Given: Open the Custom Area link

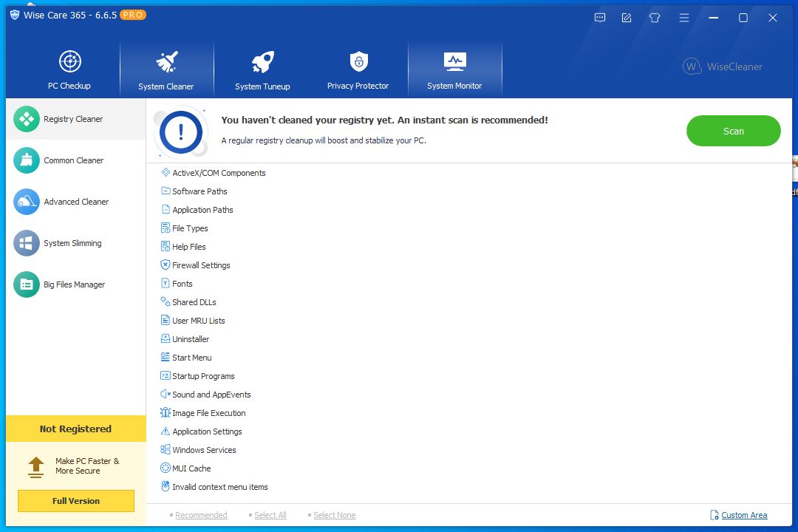Looking at the screenshot, I should pyautogui.click(x=744, y=515).
